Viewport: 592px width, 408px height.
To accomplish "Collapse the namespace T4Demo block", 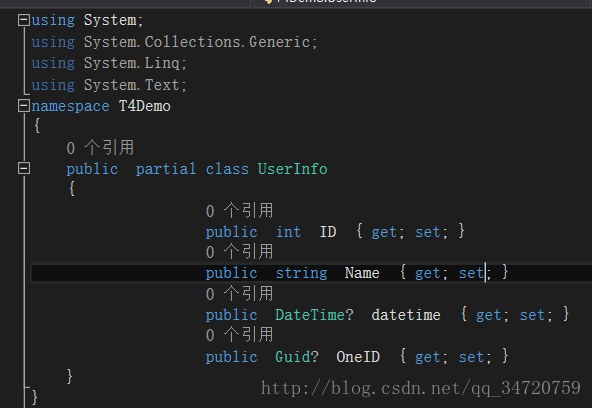I will point(24,106).
